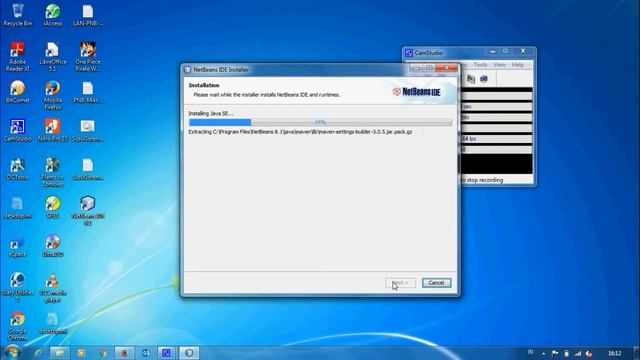Image resolution: width=640 pixels, height=360 pixels.
Task: Click Show desktop strip at taskbar end
Action: click(x=637, y=353)
